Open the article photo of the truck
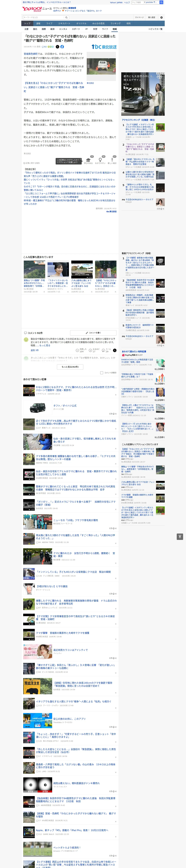The image size is (186, 868). point(101,66)
